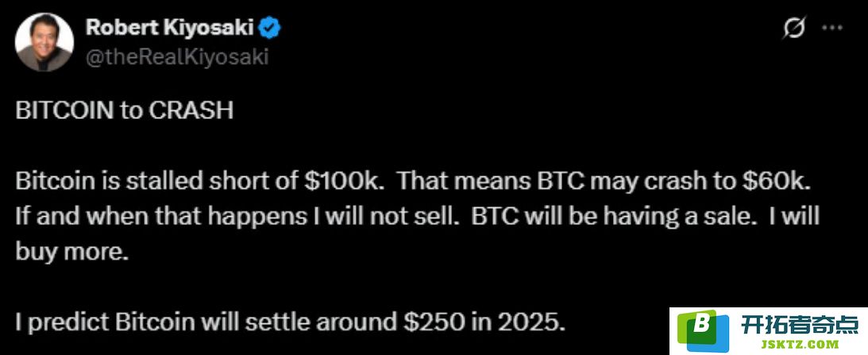Click the words "buy more."
The width and height of the screenshot is (868, 355).
(72, 252)
